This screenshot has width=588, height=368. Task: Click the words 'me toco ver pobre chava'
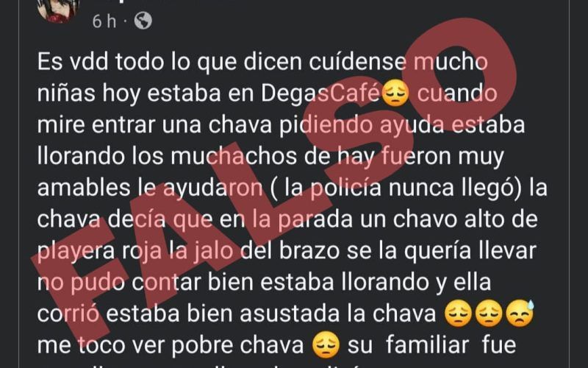[171, 345]
